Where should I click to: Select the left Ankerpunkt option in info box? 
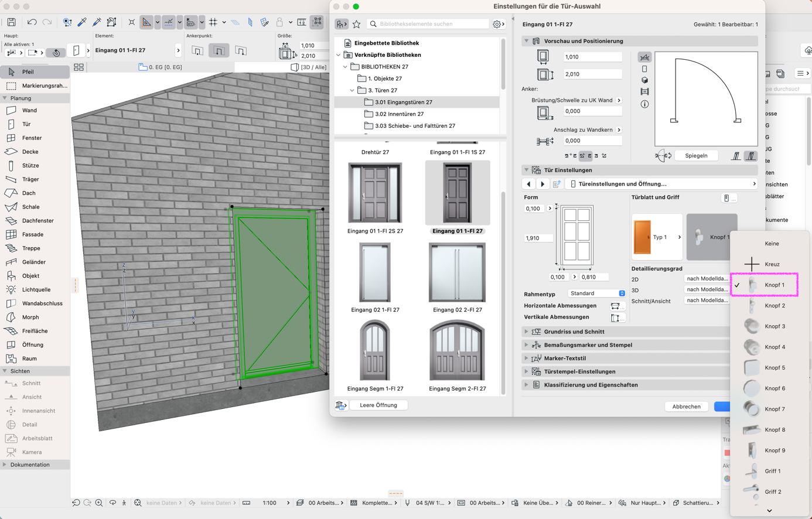(197, 51)
